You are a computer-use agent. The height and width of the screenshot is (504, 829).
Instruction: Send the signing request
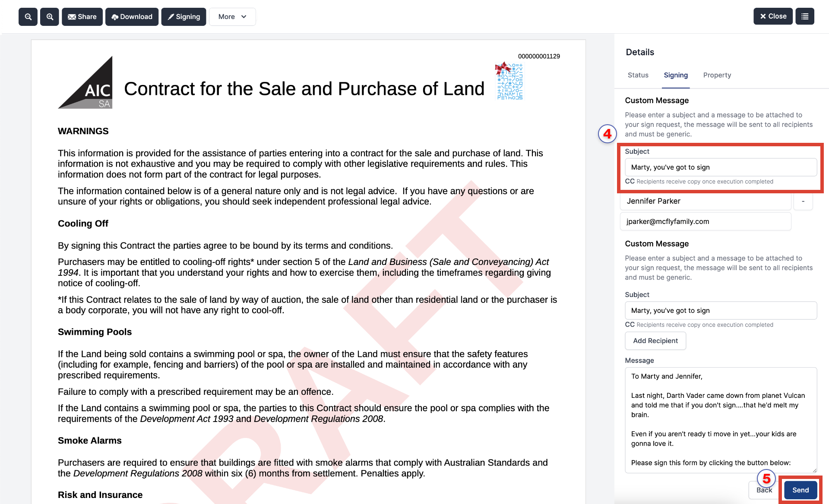801,490
